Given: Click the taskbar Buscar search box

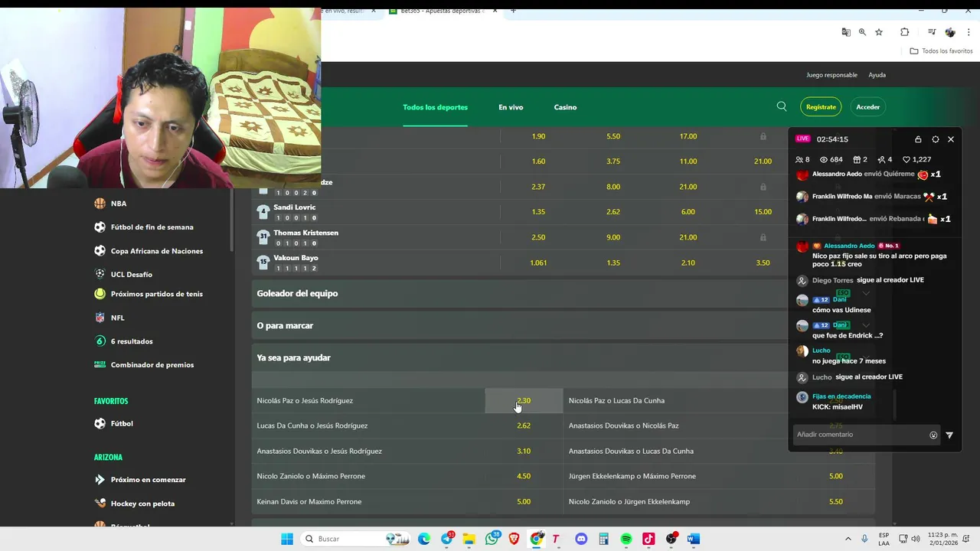Looking at the screenshot, I should coord(355,539).
